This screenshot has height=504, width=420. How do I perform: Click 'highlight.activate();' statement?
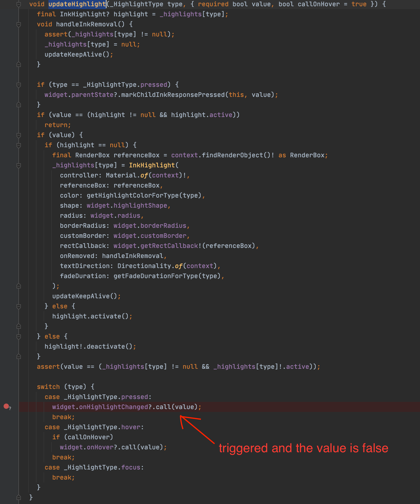92,316
